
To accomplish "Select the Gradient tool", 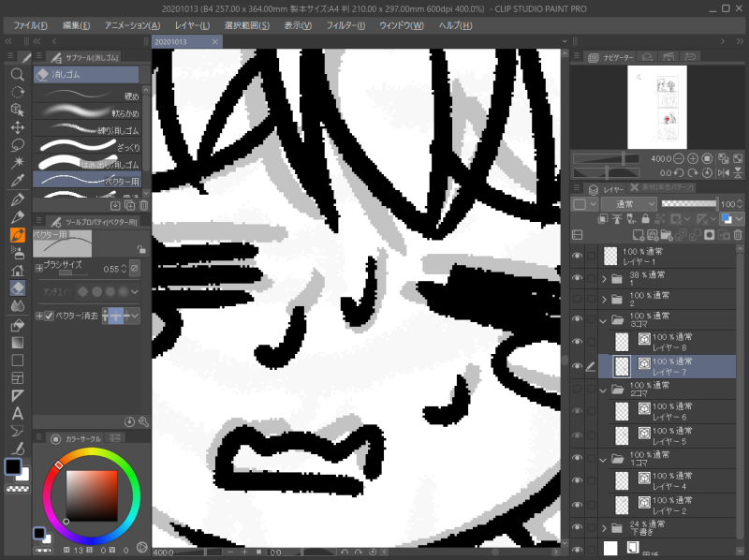I will (17, 343).
